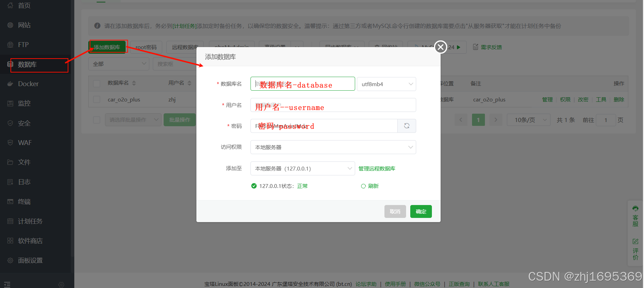Open the 论坛求助 footer link
This screenshot has width=644, height=288.
[366, 284]
